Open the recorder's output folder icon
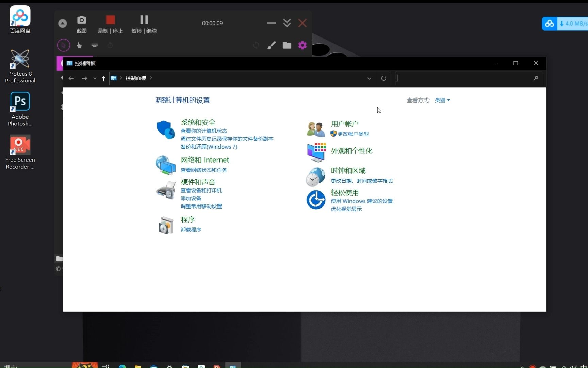The width and height of the screenshot is (588, 368). pyautogui.click(x=287, y=45)
